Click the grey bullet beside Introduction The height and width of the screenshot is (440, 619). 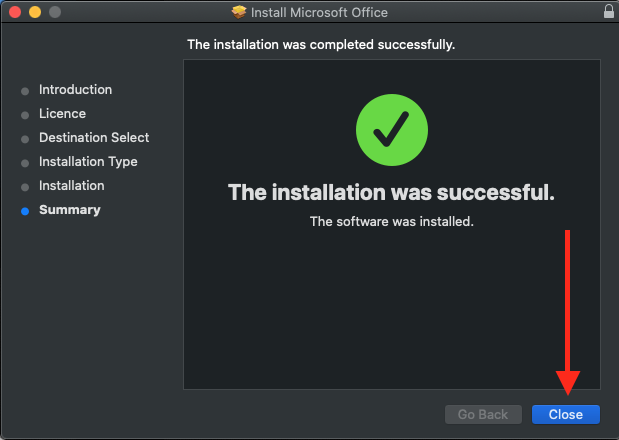[25, 91]
